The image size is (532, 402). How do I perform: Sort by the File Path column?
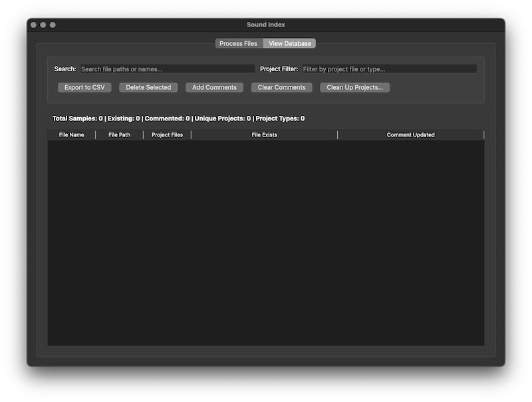[118, 134]
